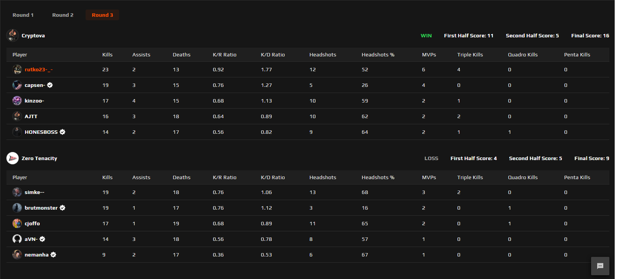The width and height of the screenshot is (644, 279).
Task: Click verified badge next to nemanha
Action: (54, 254)
